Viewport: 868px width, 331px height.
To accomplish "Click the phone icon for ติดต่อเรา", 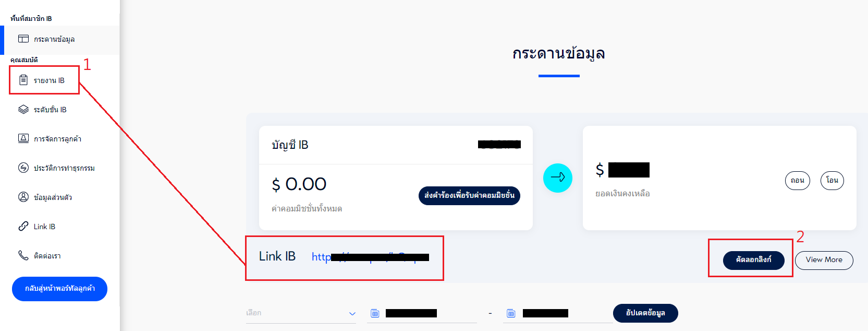I will tap(23, 255).
